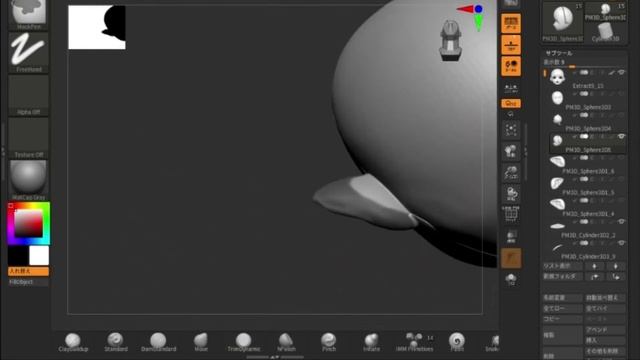640x360 pixels.
Task: Toggle visibility eye of PM3D_Sphere3D3 subtool
Action: 621,94
